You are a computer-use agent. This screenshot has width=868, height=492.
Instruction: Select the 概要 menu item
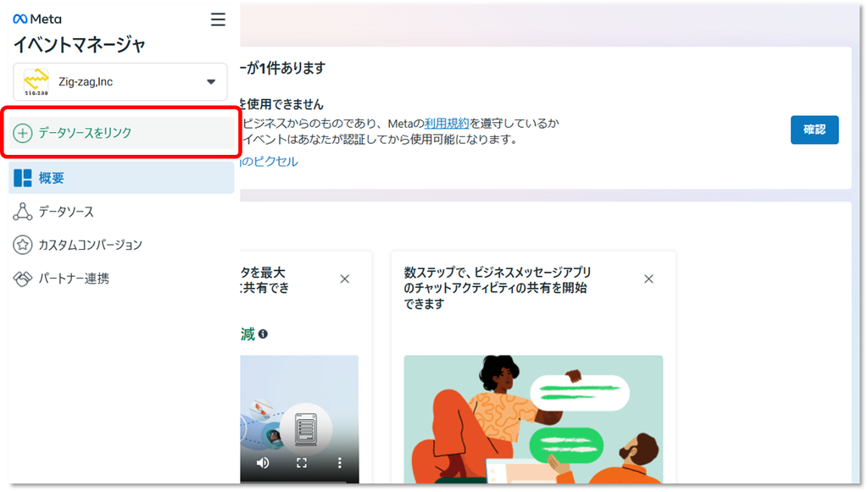[121, 178]
